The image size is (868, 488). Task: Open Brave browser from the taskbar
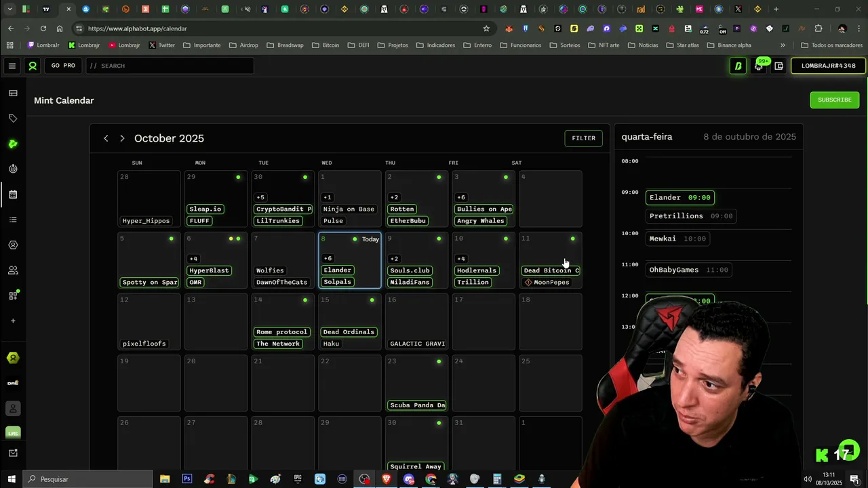click(x=387, y=479)
